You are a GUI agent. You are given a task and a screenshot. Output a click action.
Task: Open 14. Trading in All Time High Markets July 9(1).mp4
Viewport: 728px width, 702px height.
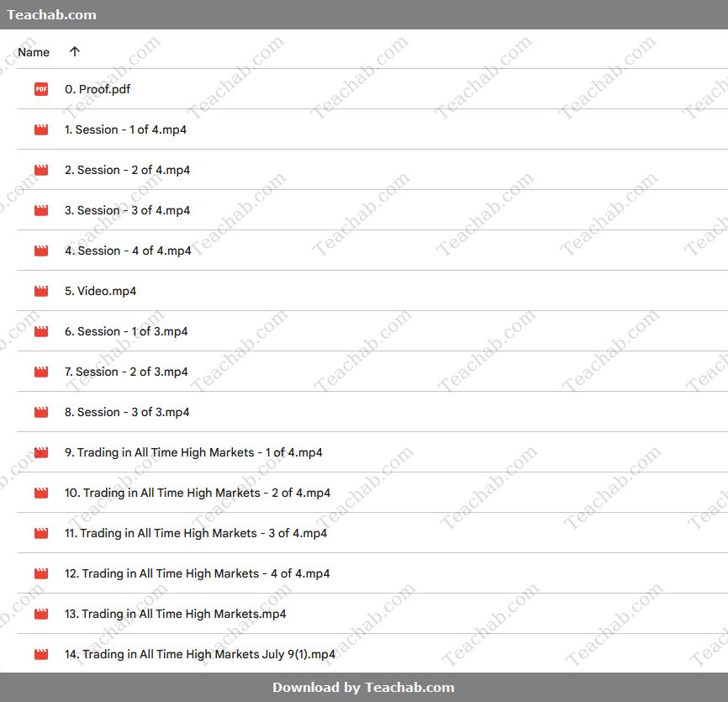199,655
